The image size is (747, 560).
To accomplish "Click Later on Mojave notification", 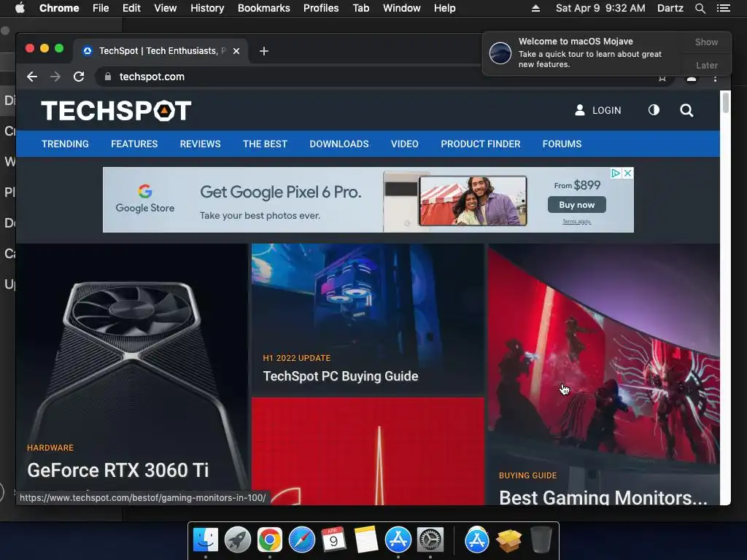I will click(x=706, y=65).
